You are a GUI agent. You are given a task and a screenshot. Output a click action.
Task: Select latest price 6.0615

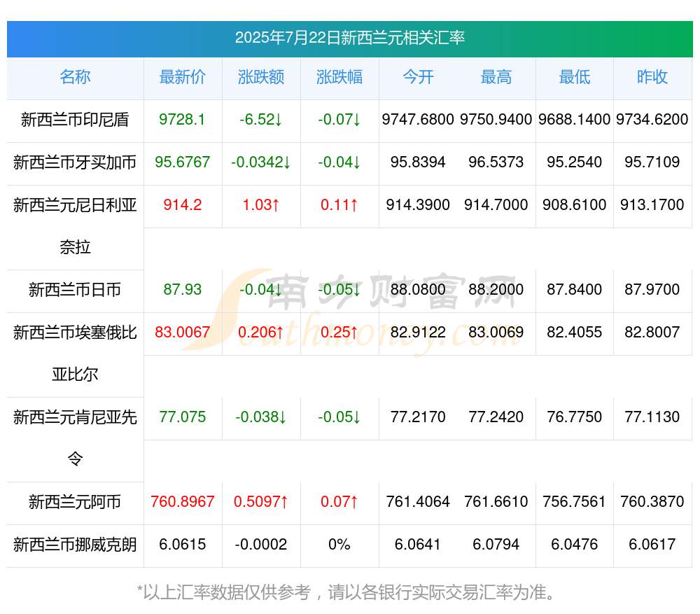pyautogui.click(x=182, y=545)
